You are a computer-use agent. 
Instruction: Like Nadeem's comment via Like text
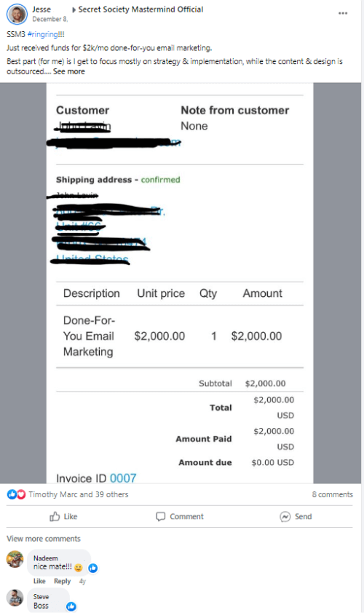click(x=39, y=581)
